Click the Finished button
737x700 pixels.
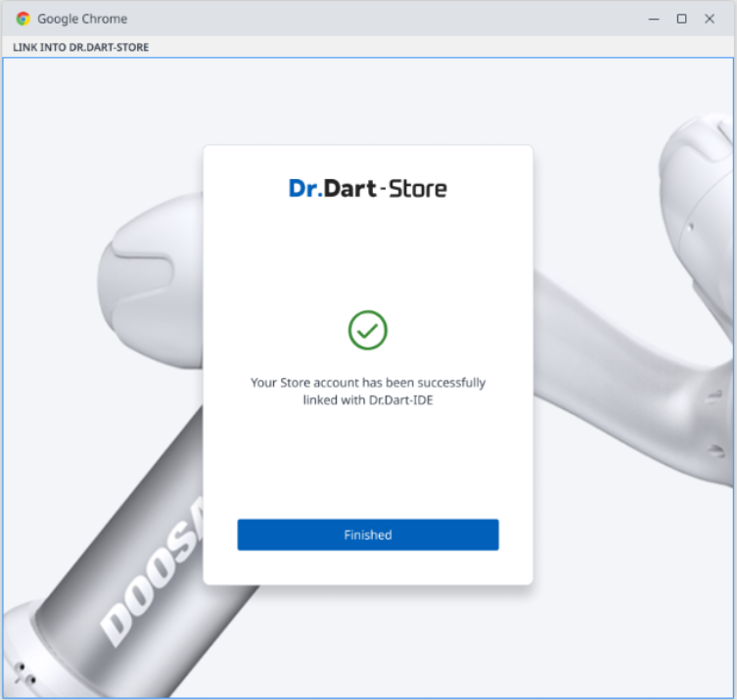[x=368, y=535]
